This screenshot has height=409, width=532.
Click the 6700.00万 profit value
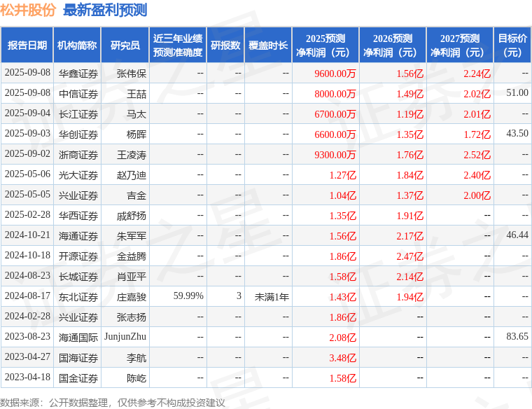(335, 114)
